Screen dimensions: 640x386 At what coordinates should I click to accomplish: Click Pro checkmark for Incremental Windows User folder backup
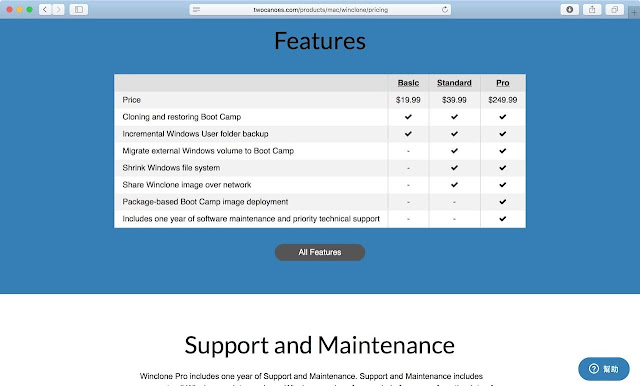(x=502, y=134)
